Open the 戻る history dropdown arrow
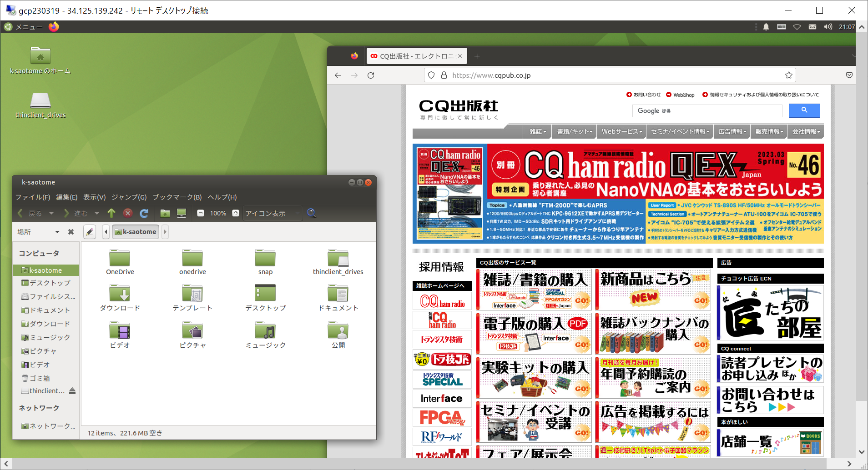Viewport: 868px width, 470px height. tap(51, 213)
